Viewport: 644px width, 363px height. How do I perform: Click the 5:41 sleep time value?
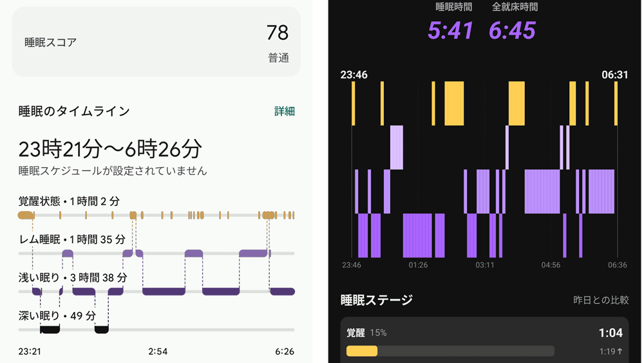[x=450, y=30]
